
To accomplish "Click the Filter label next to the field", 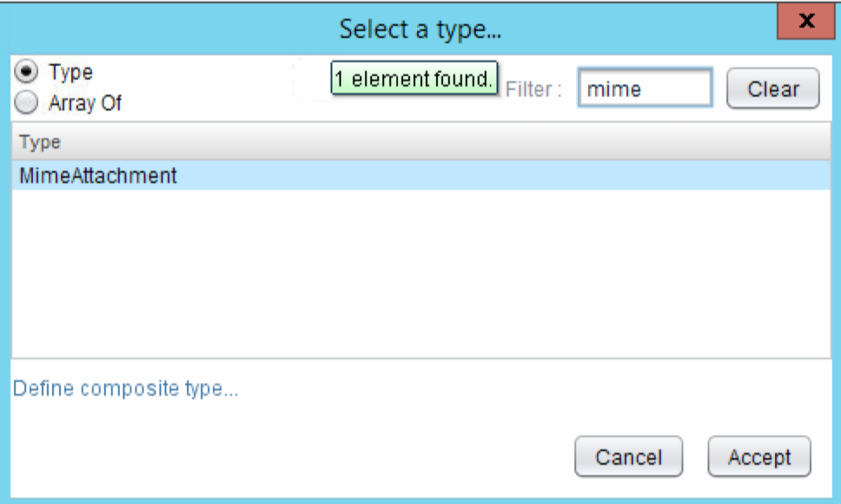I will [533, 89].
